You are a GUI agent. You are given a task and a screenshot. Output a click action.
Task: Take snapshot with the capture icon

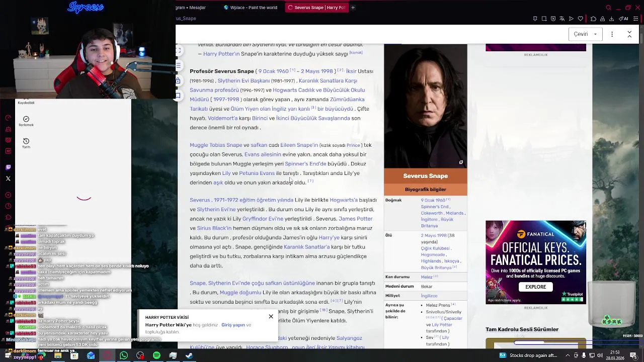544,19
